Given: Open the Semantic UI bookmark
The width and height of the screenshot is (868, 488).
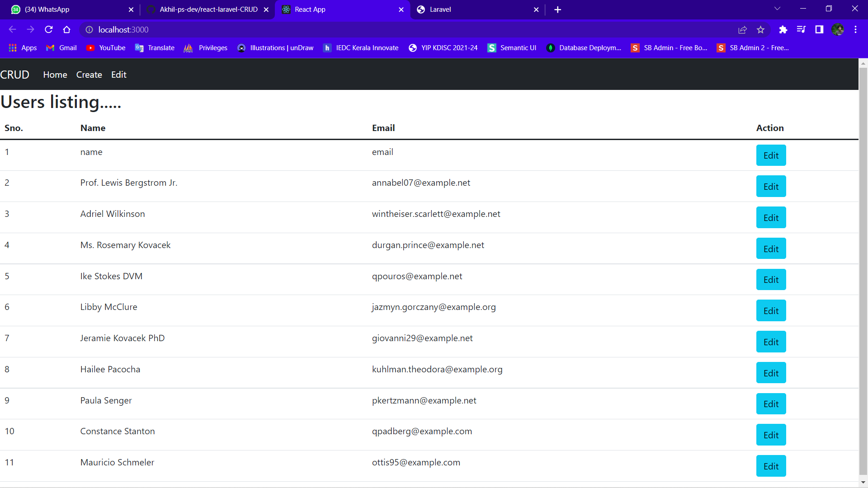Looking at the screenshot, I should pyautogui.click(x=511, y=47).
